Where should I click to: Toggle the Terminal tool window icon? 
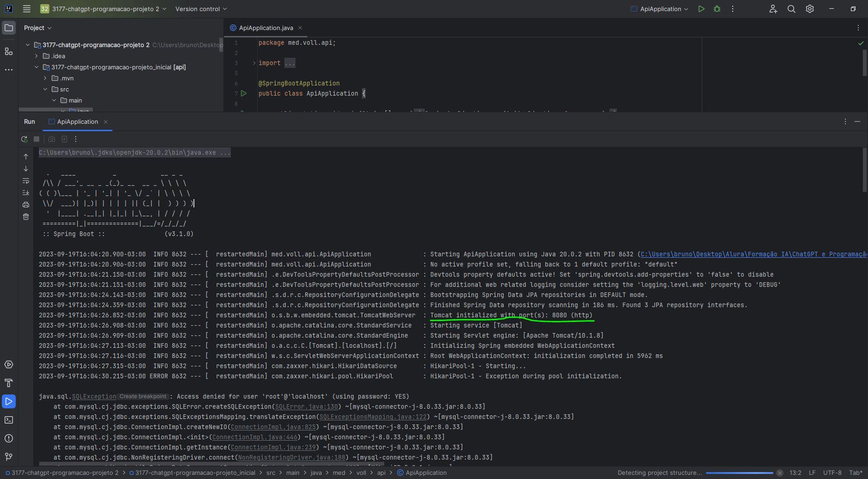click(x=9, y=420)
